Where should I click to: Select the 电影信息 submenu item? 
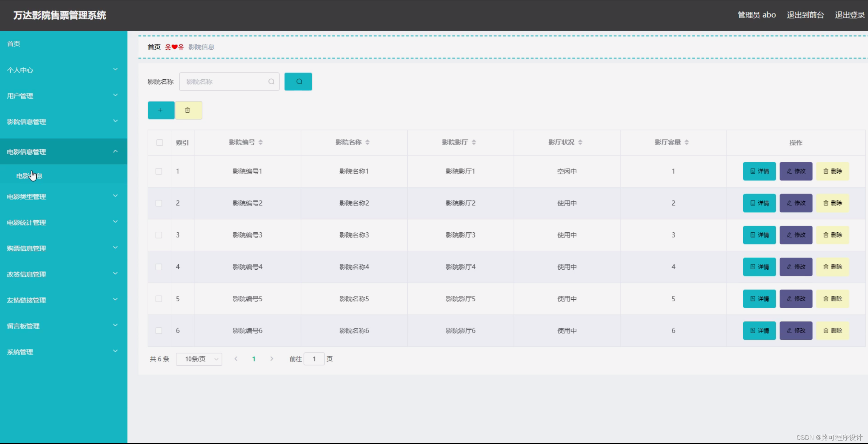click(29, 176)
